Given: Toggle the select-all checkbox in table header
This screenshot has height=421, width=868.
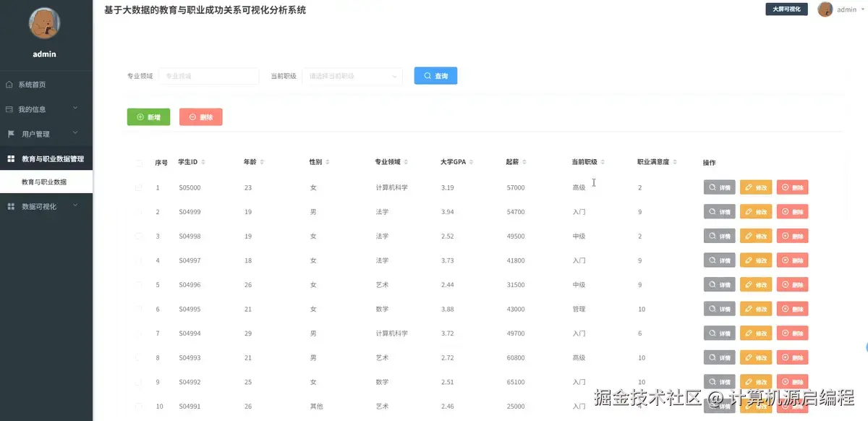Looking at the screenshot, I should (139, 163).
